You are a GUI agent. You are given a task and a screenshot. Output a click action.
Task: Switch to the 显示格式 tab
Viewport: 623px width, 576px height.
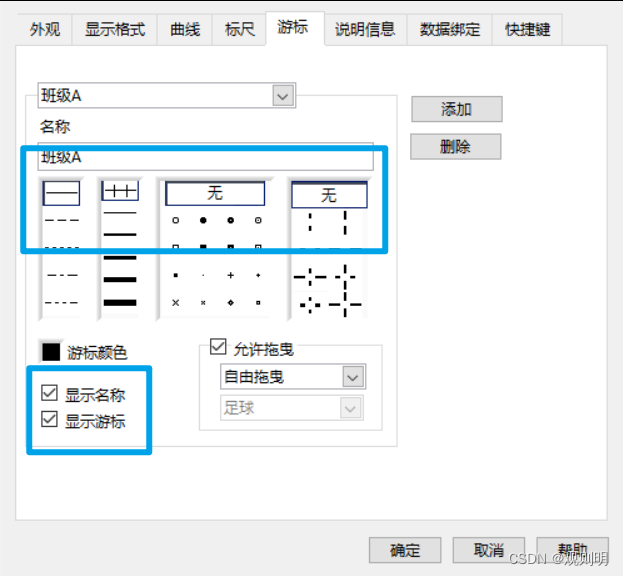click(x=115, y=29)
